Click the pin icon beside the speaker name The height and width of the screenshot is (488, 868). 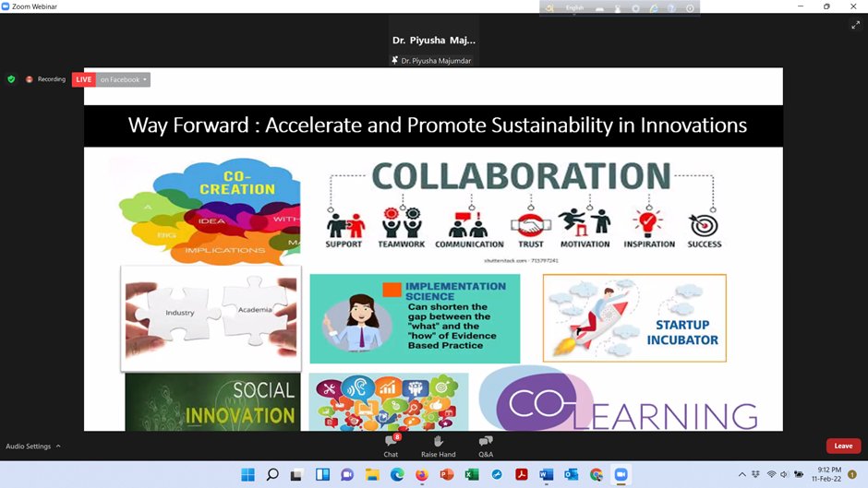click(x=394, y=60)
